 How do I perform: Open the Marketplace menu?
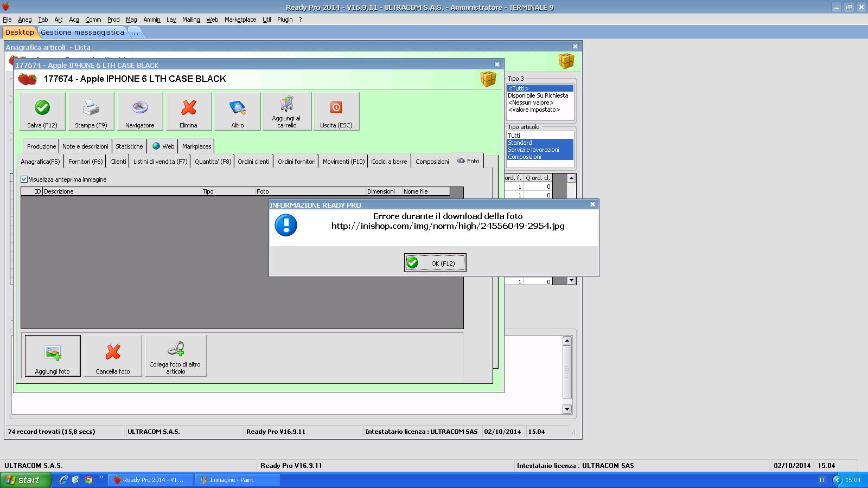point(240,20)
